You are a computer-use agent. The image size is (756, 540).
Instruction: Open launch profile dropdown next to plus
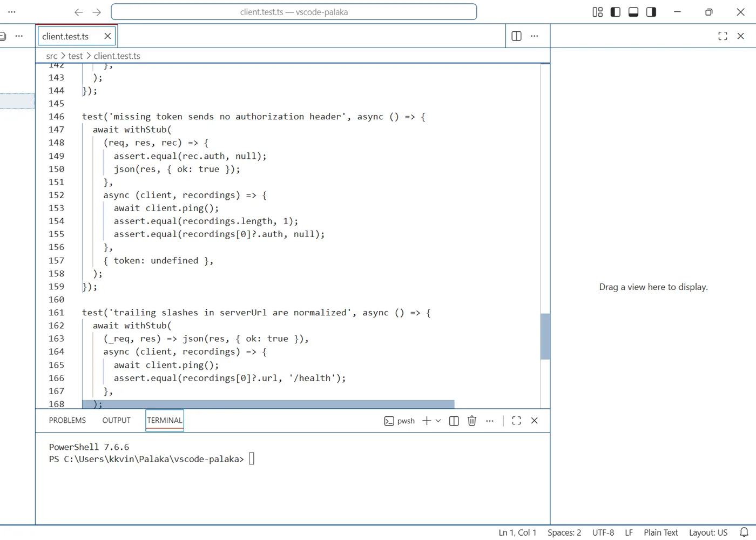click(x=438, y=421)
